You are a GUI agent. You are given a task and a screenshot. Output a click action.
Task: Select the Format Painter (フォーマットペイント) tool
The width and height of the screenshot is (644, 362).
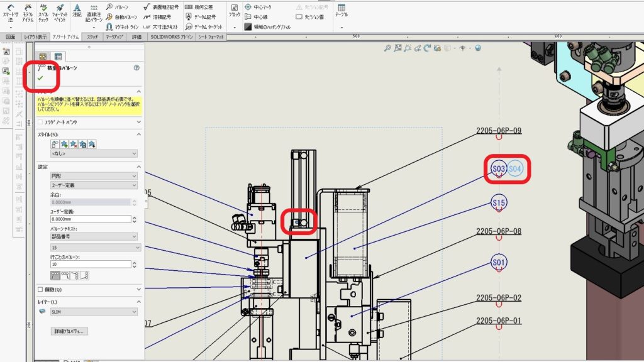point(60,11)
